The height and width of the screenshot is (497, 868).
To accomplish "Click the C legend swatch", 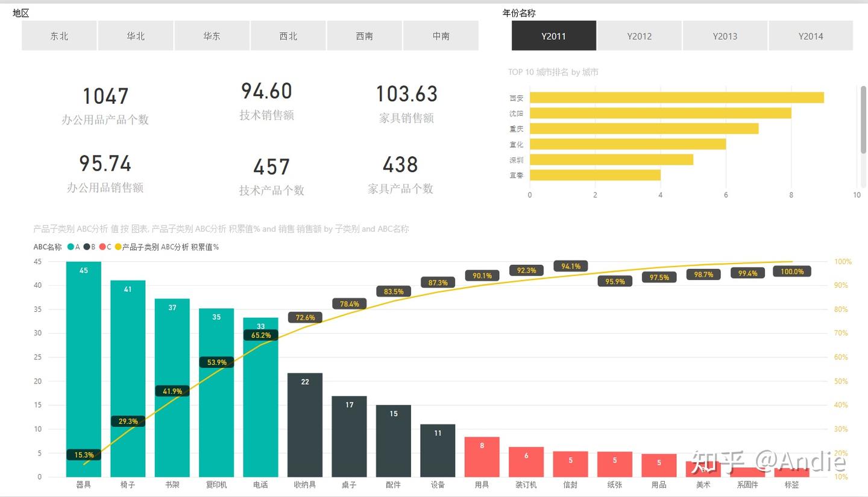I will tap(102, 247).
